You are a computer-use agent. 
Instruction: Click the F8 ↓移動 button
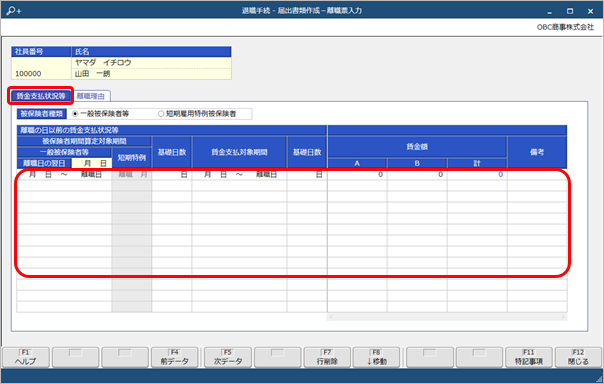[x=376, y=357]
